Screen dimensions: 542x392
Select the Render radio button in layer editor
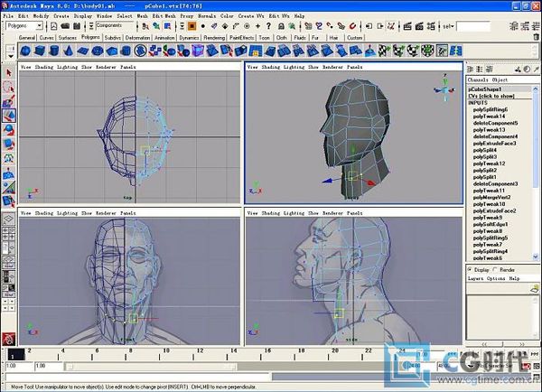(x=495, y=269)
